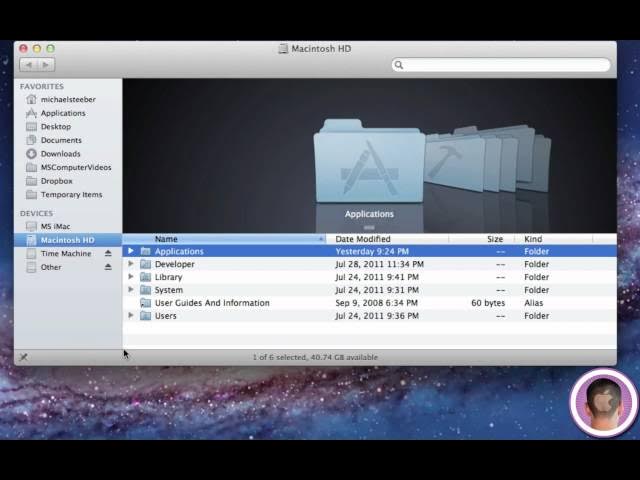This screenshot has width=640, height=480.
Task: Sort list by Date Modified column
Action: tap(387, 239)
